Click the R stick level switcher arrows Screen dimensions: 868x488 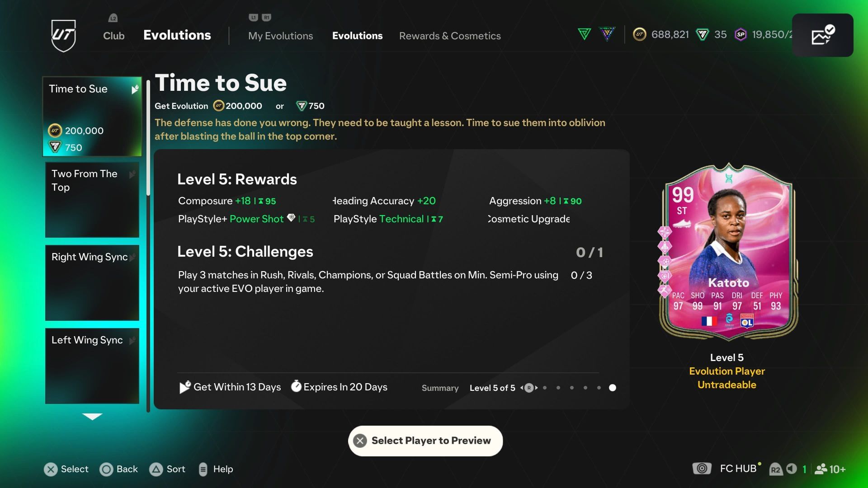[528, 388]
